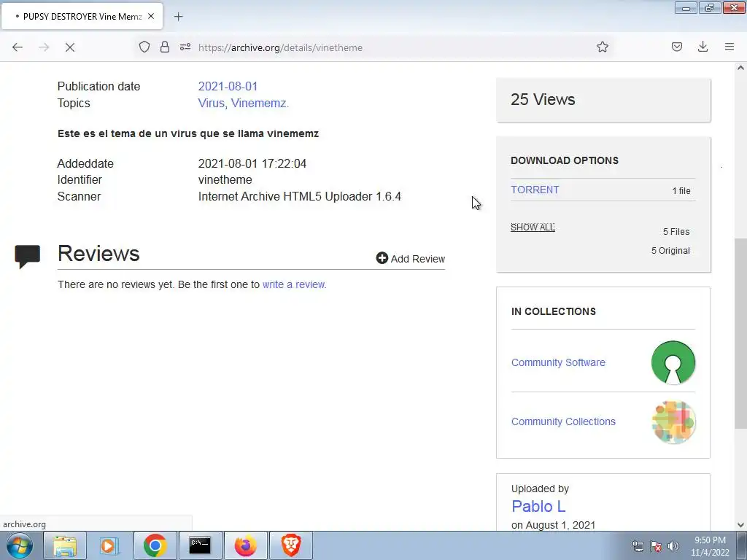Click the Reviews speech bubble icon
The width and height of the screenshot is (747, 560).
[27, 256]
